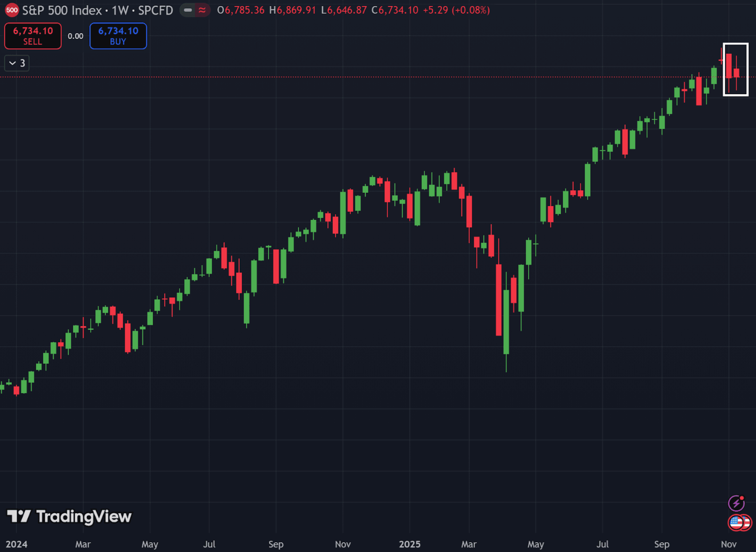
Task: Click the red 500 symbol logo
Action: (x=12, y=10)
